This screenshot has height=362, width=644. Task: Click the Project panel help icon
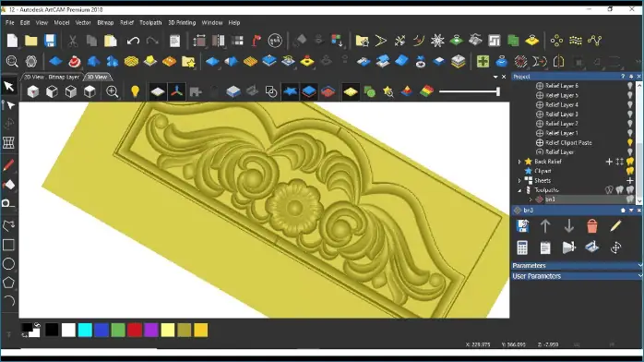click(623, 77)
